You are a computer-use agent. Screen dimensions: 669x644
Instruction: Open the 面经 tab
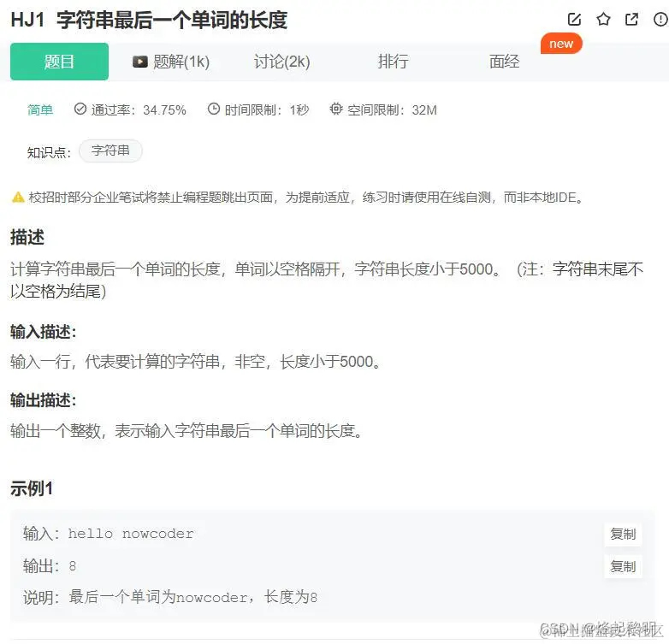point(504,62)
